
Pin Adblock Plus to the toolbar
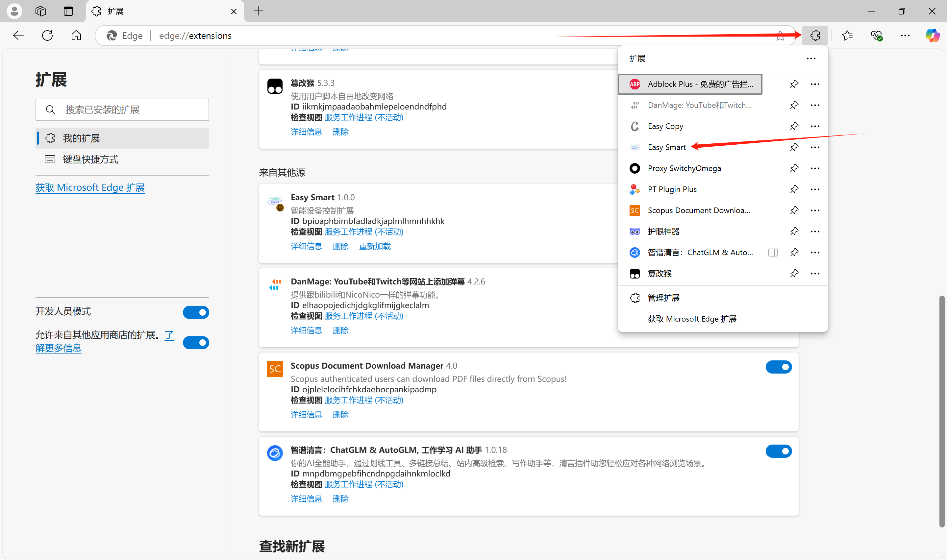click(x=794, y=84)
